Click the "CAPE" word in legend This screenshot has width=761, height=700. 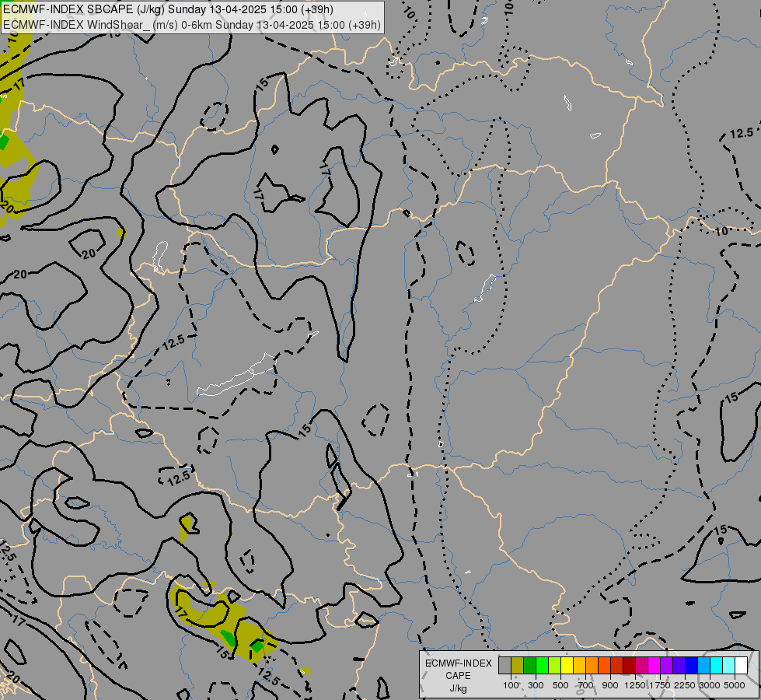(x=458, y=676)
